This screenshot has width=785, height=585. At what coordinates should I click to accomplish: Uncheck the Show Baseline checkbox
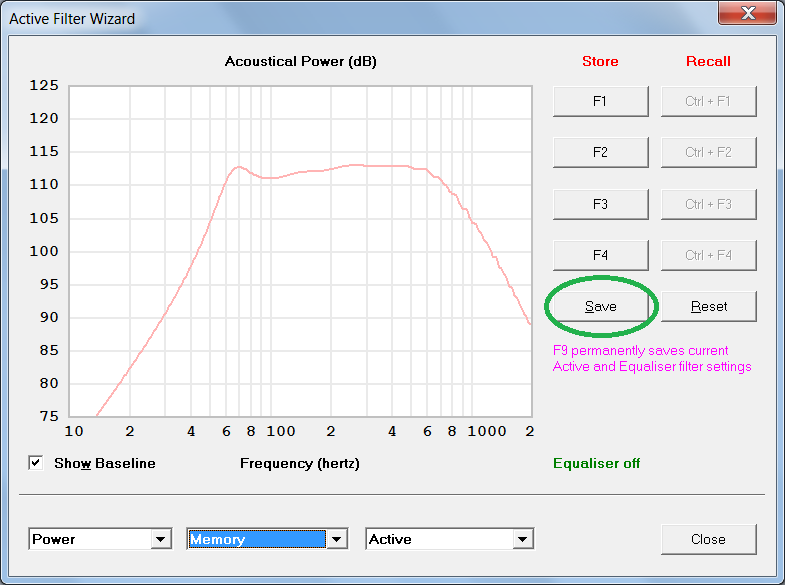coord(36,463)
